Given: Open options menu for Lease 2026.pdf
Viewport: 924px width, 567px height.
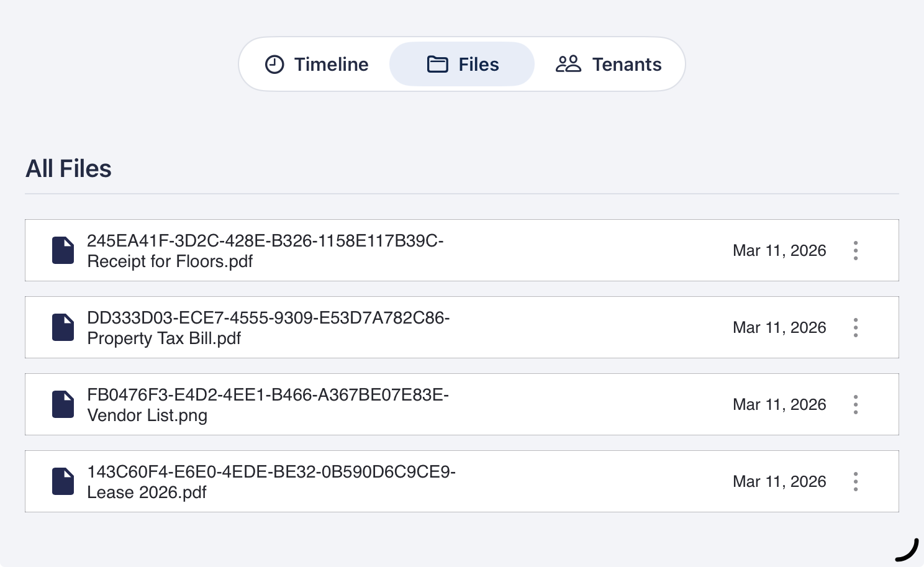Looking at the screenshot, I should (856, 481).
